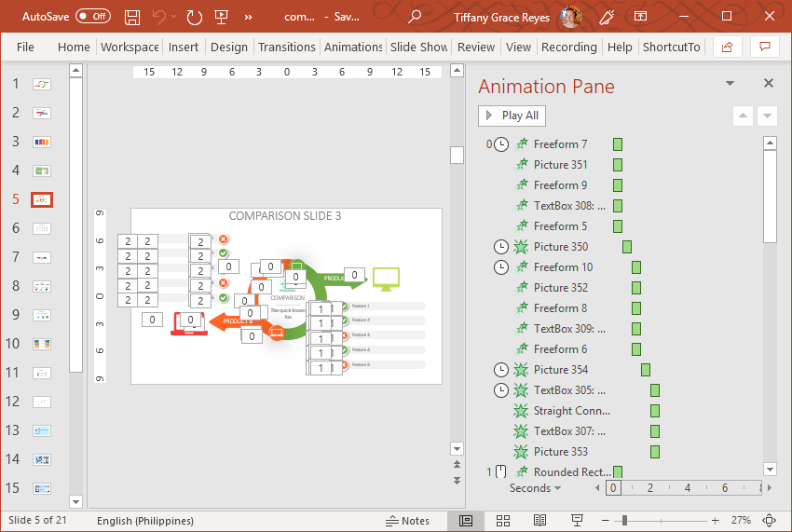Screen dimensions: 792x532
Task: Click the Save icon in title bar
Action: pos(132,17)
